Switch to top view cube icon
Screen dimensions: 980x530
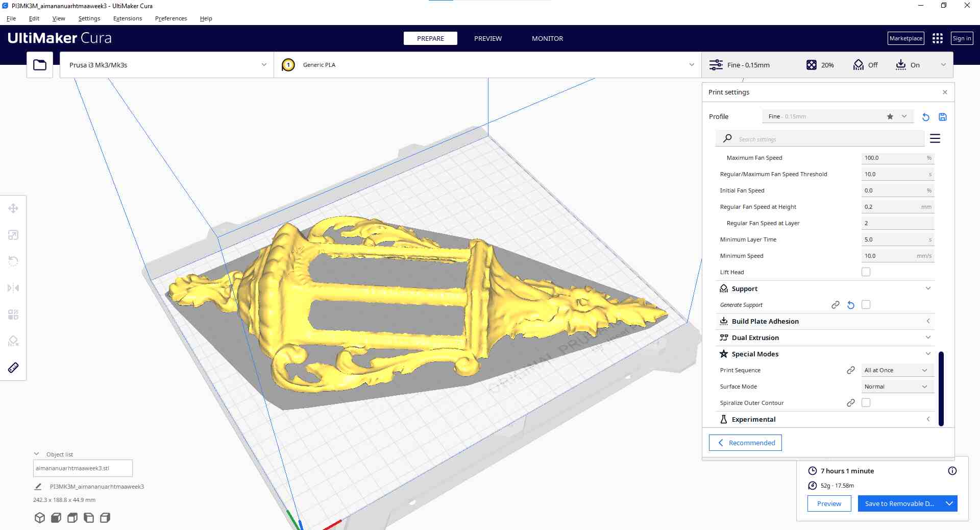click(x=72, y=518)
